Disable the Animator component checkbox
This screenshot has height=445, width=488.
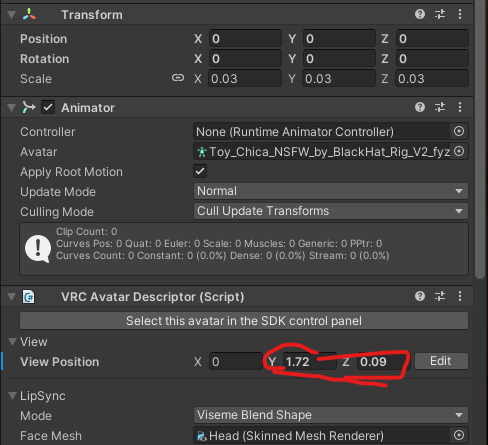[48, 107]
